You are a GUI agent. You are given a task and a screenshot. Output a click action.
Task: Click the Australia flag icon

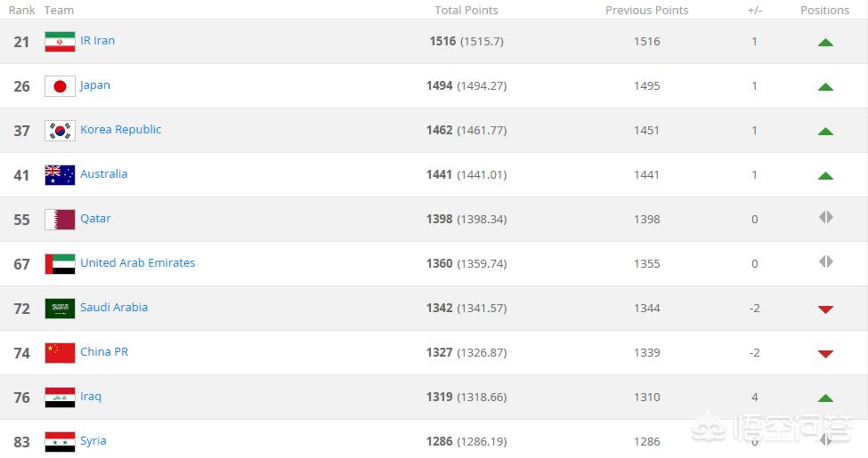click(x=60, y=175)
